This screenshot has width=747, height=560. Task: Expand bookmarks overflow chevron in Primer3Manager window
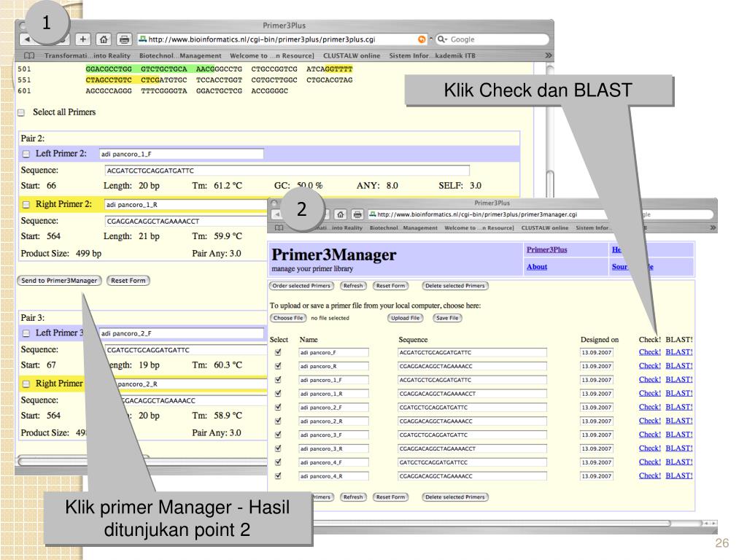click(x=713, y=227)
